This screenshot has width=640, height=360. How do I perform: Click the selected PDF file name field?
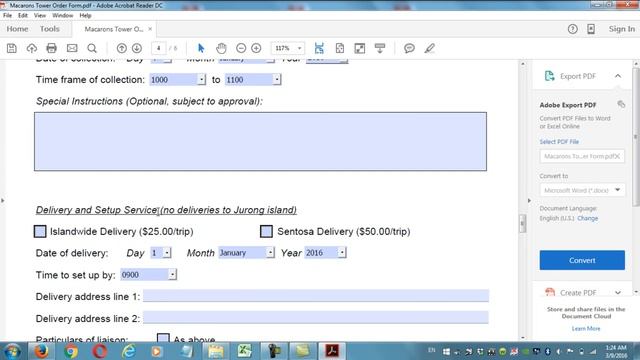(x=582, y=156)
